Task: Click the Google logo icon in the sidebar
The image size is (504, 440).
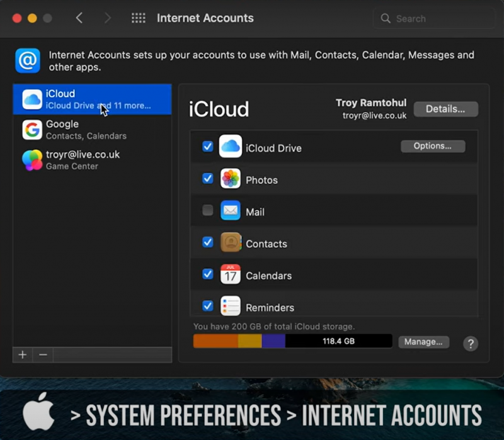Action: click(x=32, y=130)
